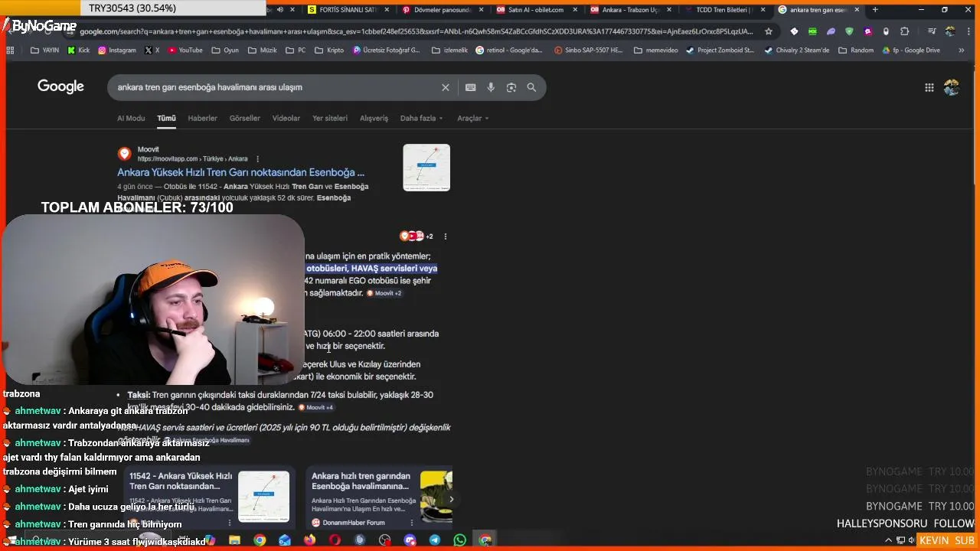Switch to the AI Modu tab
Viewport: 980px width, 551px height.
[x=131, y=119]
